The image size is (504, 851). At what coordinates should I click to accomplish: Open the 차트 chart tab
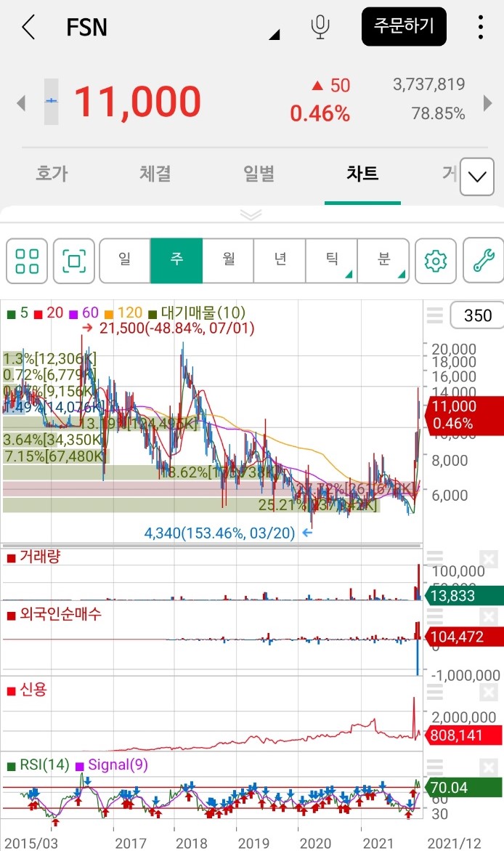[x=362, y=174]
